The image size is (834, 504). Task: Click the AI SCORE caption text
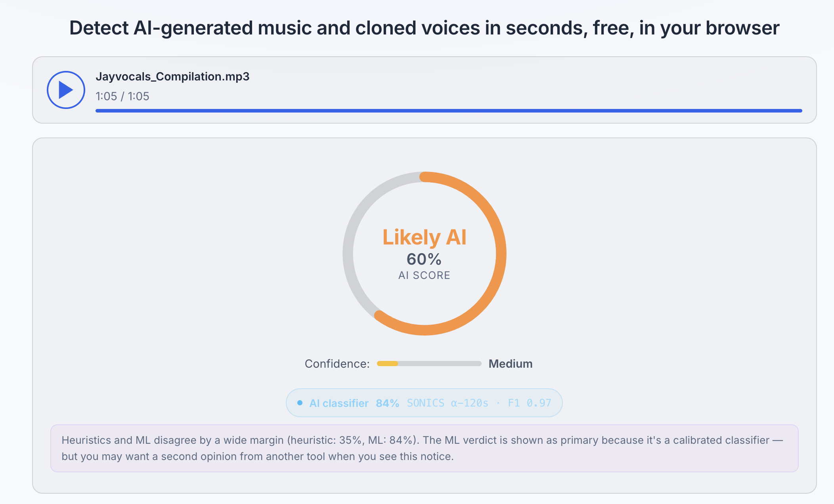(424, 275)
